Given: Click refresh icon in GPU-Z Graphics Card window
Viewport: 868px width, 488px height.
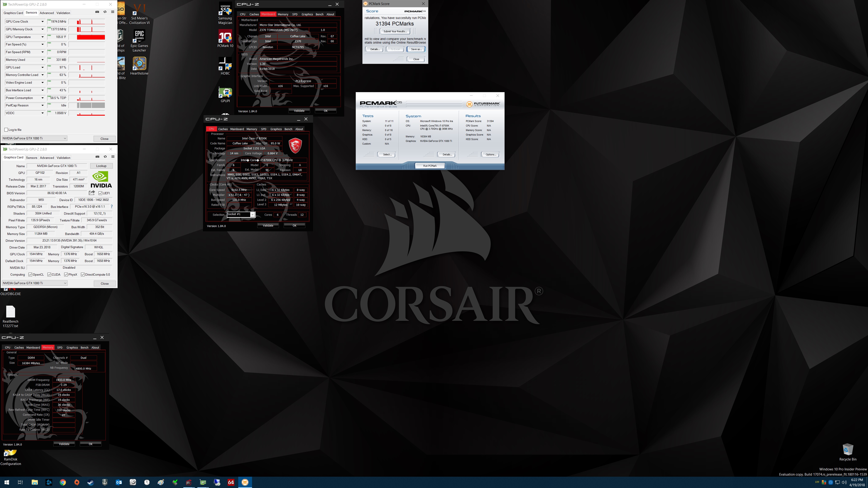Looking at the screenshot, I should pos(105,157).
